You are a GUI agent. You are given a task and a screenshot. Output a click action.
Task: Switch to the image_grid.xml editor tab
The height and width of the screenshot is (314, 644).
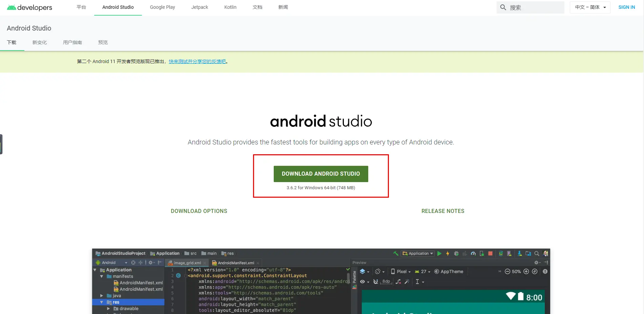[187, 263]
